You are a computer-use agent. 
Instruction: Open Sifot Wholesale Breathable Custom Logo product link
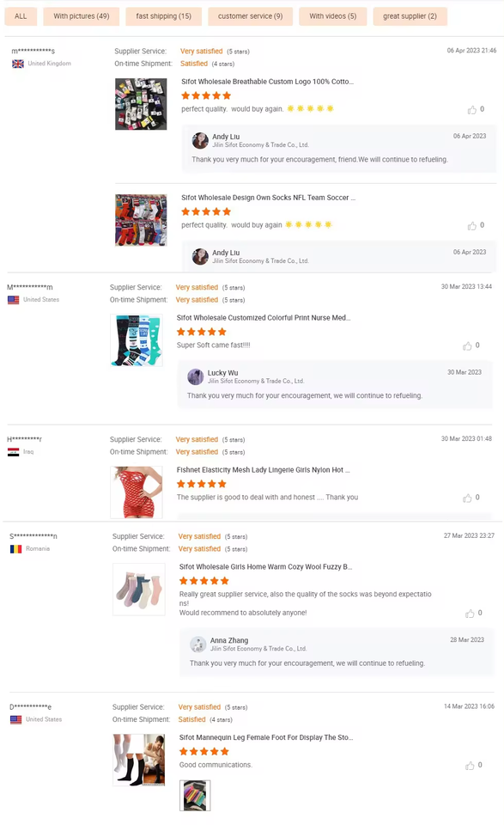[268, 82]
